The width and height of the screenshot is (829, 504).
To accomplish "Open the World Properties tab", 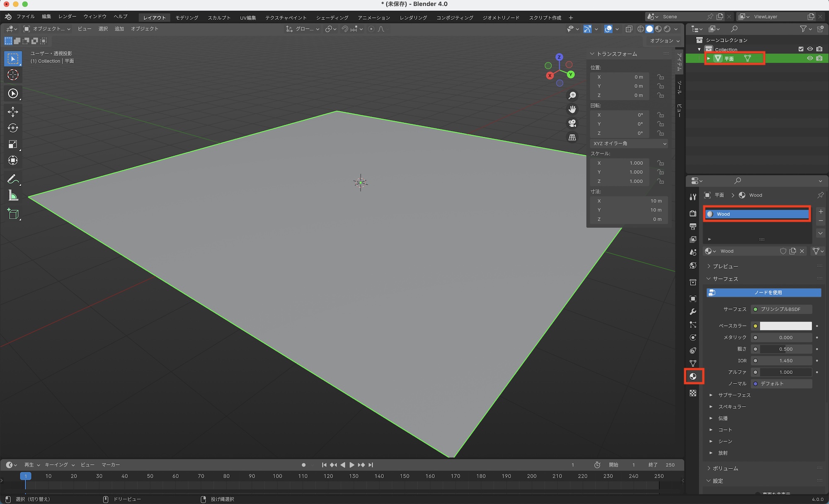I will [x=693, y=265].
